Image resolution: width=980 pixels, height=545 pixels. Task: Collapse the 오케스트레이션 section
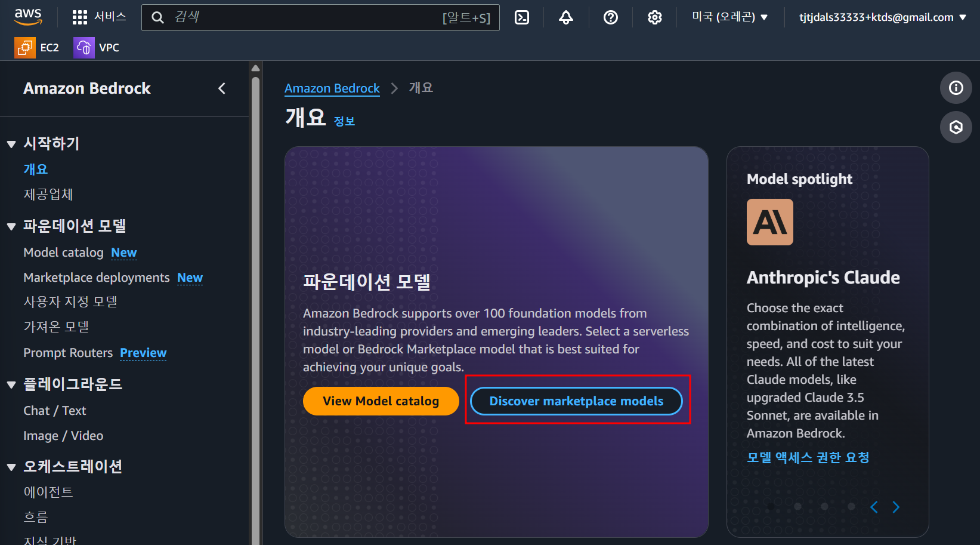coord(11,467)
